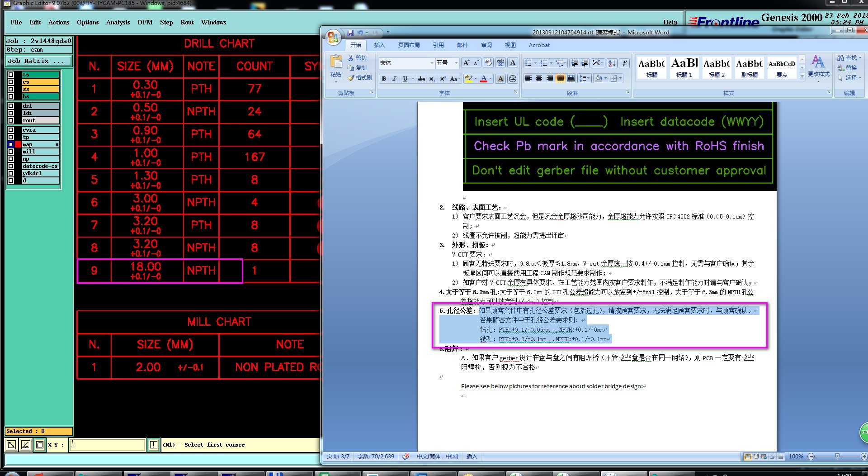This screenshot has width=868, height=476.
Task: Toggle the cs layer checkbox
Action: pos(11,82)
